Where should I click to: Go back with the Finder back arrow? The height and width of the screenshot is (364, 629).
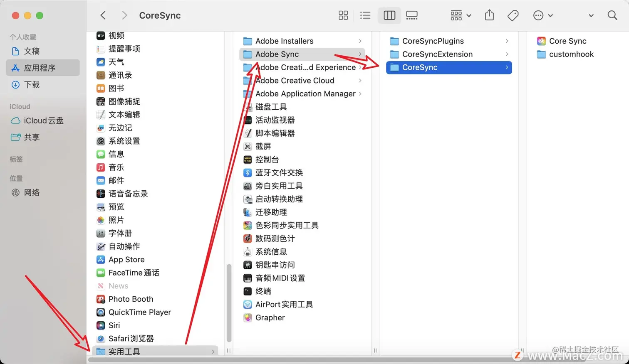(x=103, y=15)
